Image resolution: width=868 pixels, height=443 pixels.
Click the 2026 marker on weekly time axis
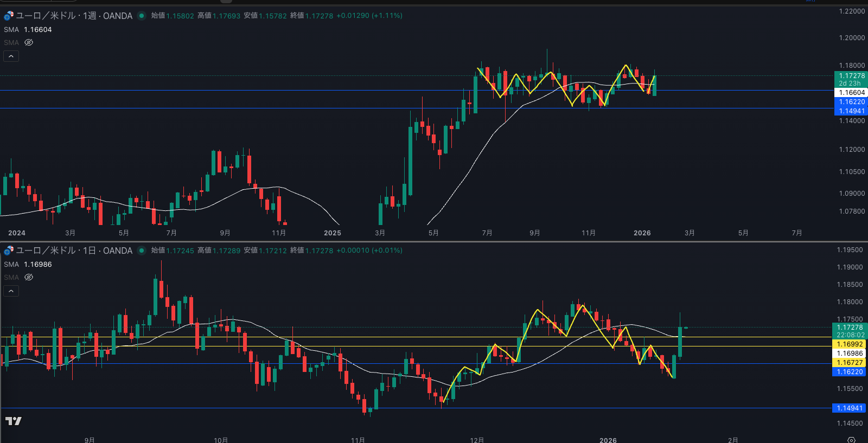tap(642, 233)
